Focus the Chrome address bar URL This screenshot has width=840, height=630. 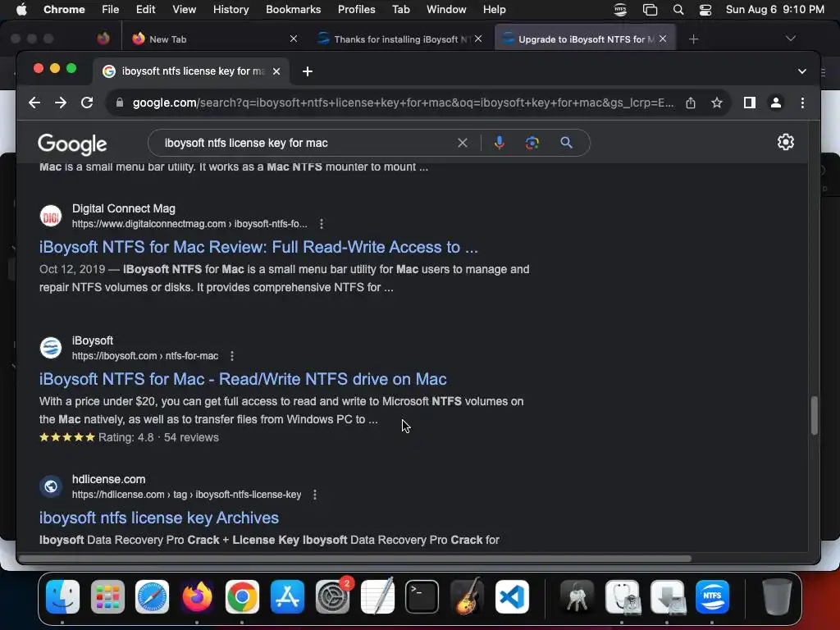pyautogui.click(x=404, y=103)
